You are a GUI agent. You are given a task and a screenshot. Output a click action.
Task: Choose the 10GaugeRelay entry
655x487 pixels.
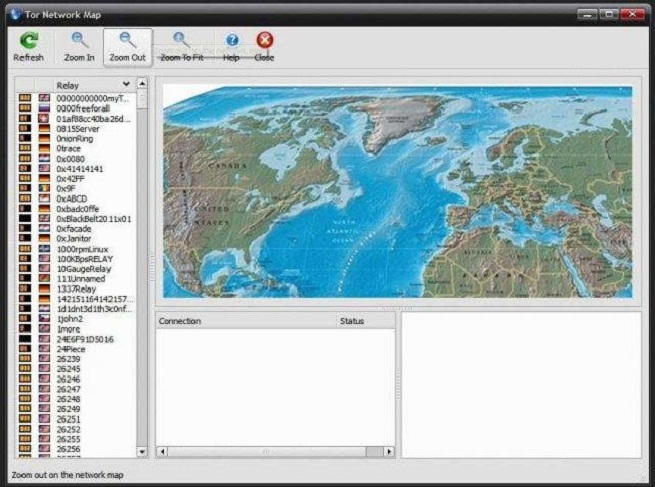point(85,269)
